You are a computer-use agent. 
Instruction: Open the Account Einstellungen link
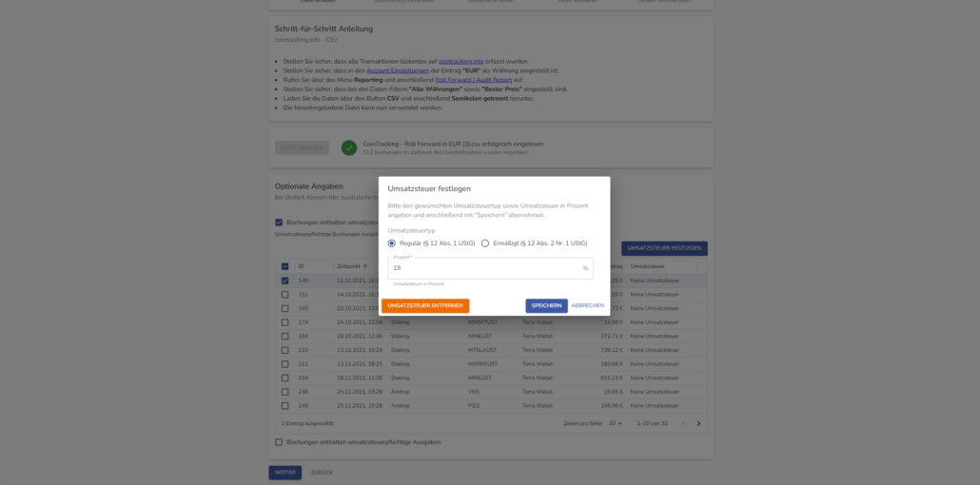pyautogui.click(x=398, y=70)
